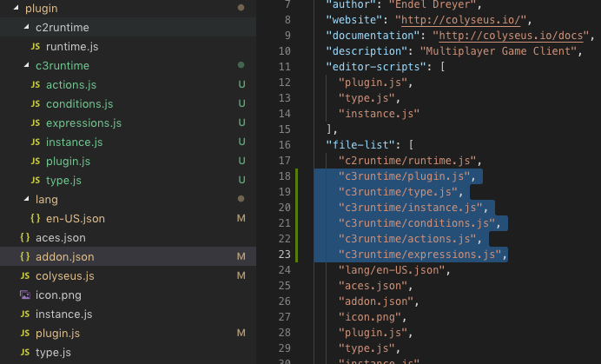Click "c2runtime/runtime.js" string in editor
This screenshot has width=601, height=364.
tap(407, 161)
